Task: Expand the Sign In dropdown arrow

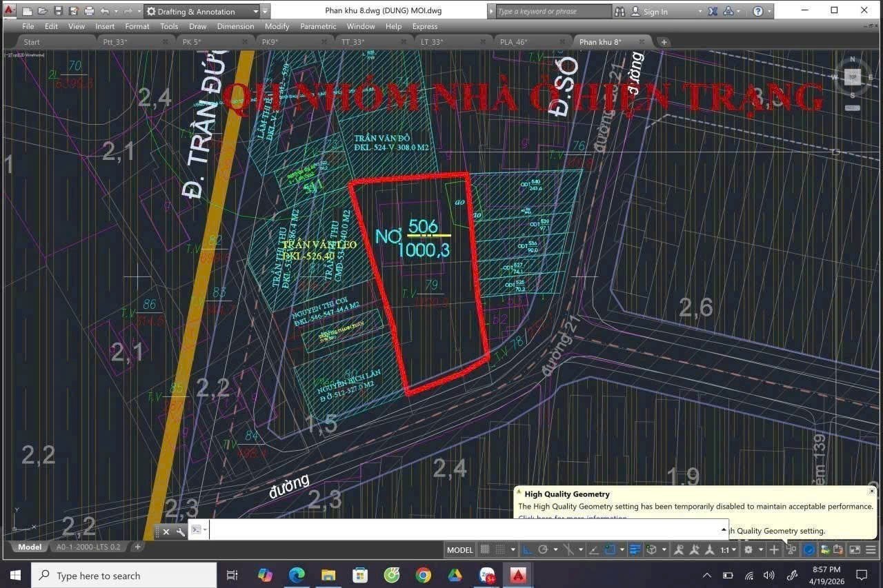Action: (700, 12)
